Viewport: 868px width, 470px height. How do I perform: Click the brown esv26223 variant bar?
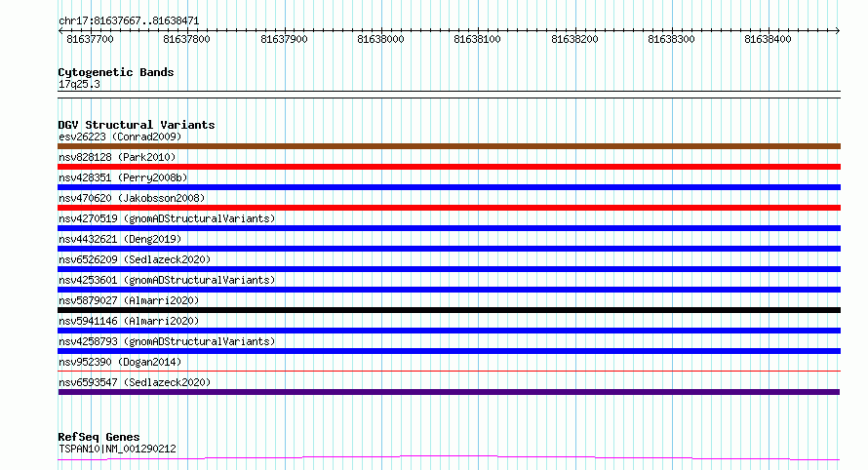(x=449, y=146)
